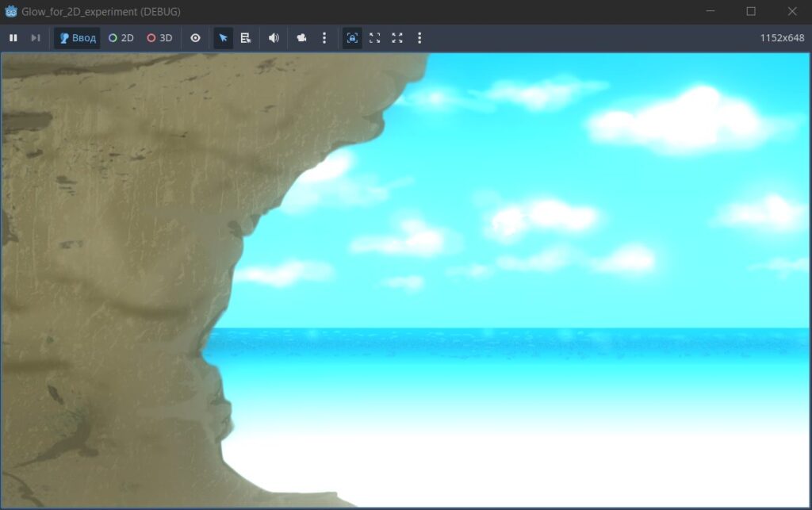Click the camera override icon

[x=301, y=38]
